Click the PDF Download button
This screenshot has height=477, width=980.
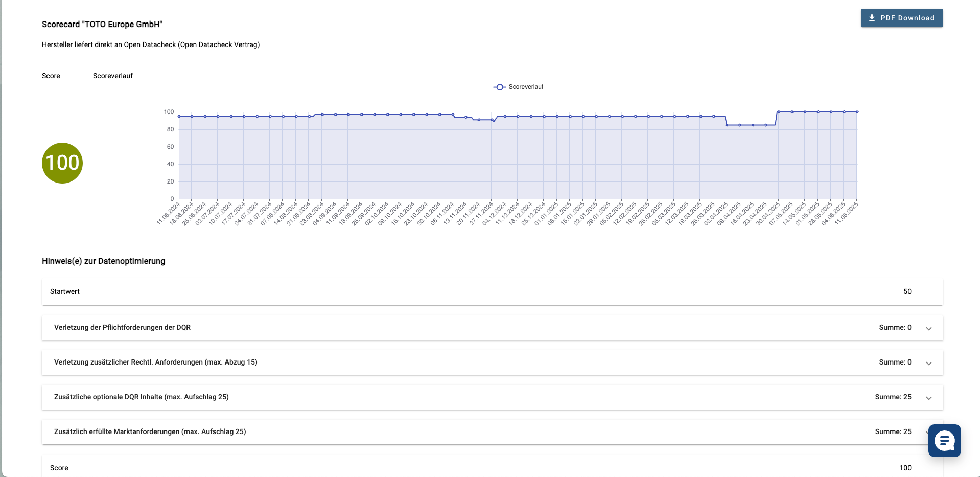pyautogui.click(x=901, y=18)
